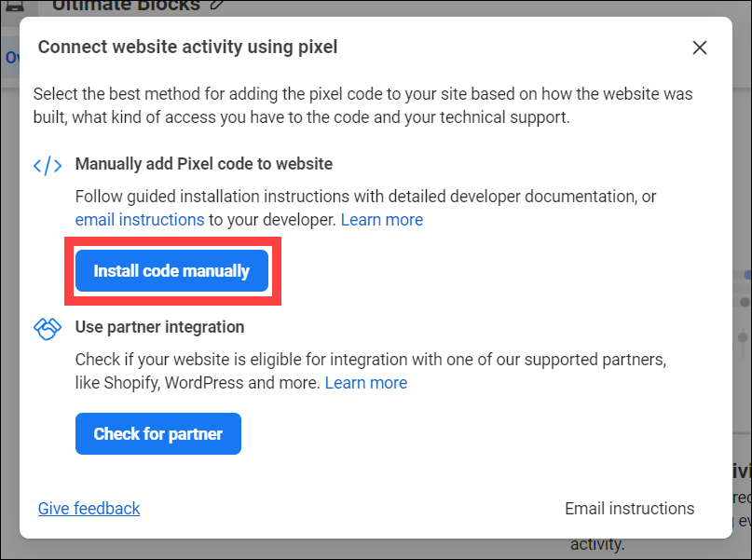
Task: Open Learn more link after 'WordPress and more'
Action: pos(366,383)
